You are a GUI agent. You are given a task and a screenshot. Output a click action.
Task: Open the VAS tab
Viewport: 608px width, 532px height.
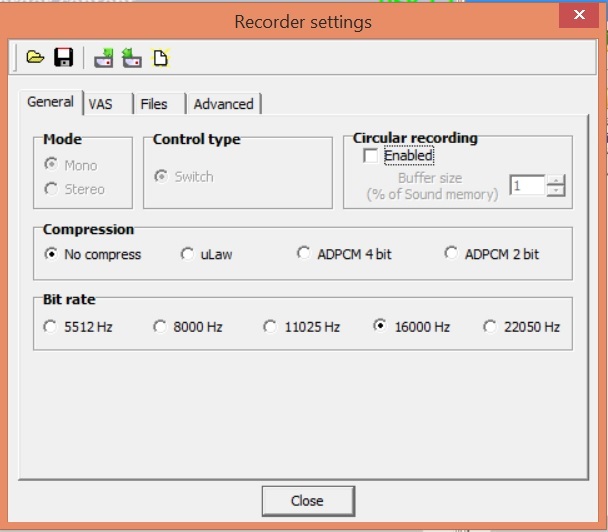(x=108, y=104)
